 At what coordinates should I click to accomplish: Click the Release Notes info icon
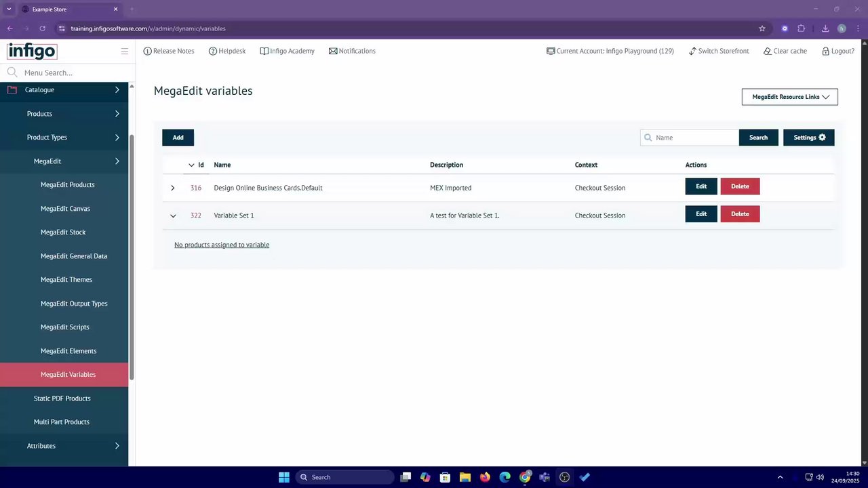[148, 51]
